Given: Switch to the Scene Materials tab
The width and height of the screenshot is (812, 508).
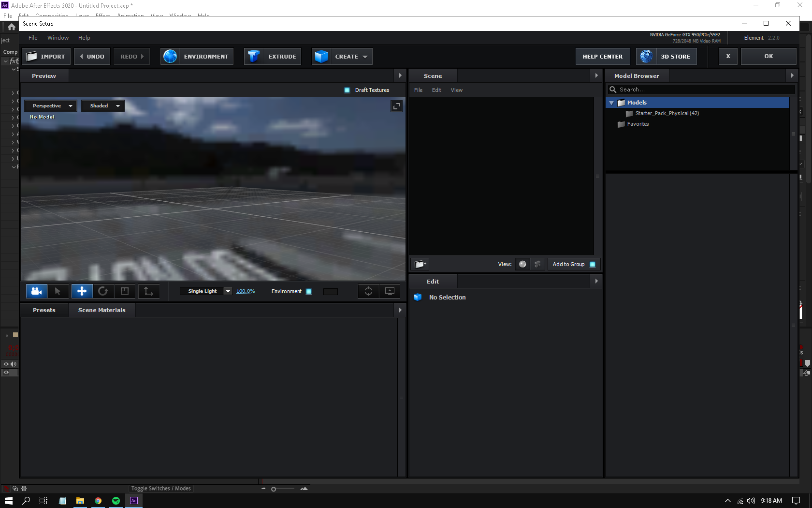Looking at the screenshot, I should [x=101, y=310].
